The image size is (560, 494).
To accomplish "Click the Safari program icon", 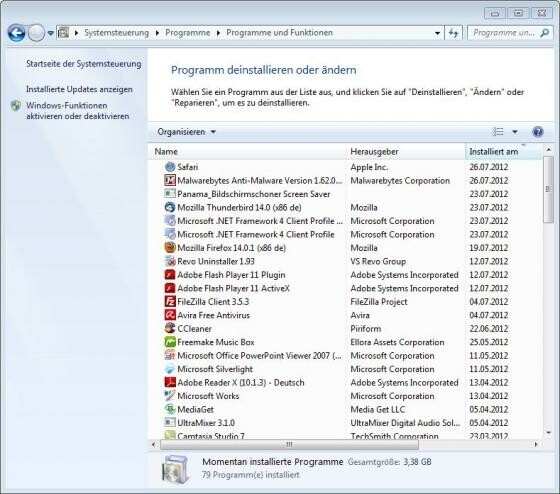I will 170,166.
